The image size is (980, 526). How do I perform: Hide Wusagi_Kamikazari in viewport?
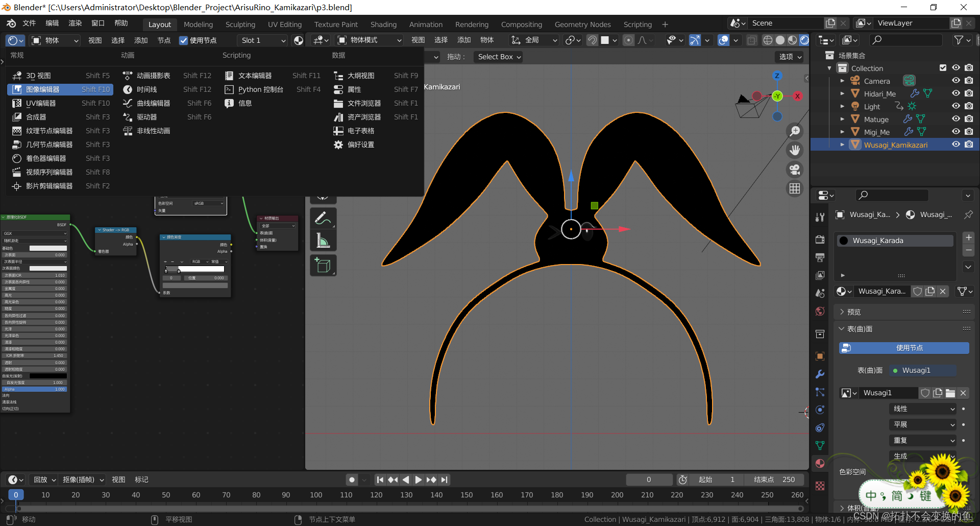click(955, 145)
